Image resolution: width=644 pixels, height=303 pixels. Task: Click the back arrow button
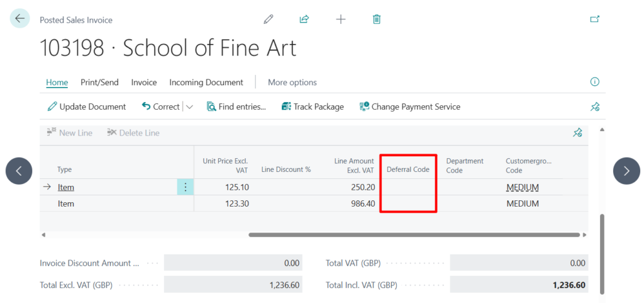pyautogui.click(x=19, y=19)
